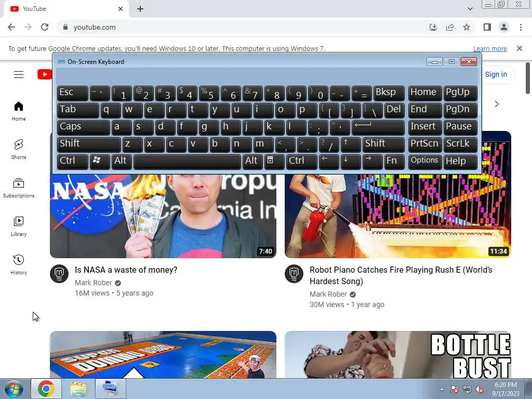Image resolution: width=532 pixels, height=399 pixels.
Task: Open Shorts from the sidebar
Action: coord(19,150)
